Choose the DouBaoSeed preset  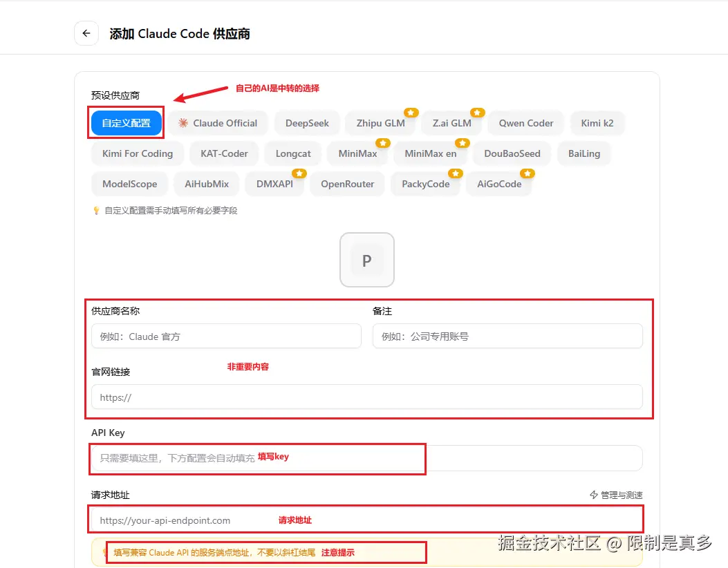(512, 153)
